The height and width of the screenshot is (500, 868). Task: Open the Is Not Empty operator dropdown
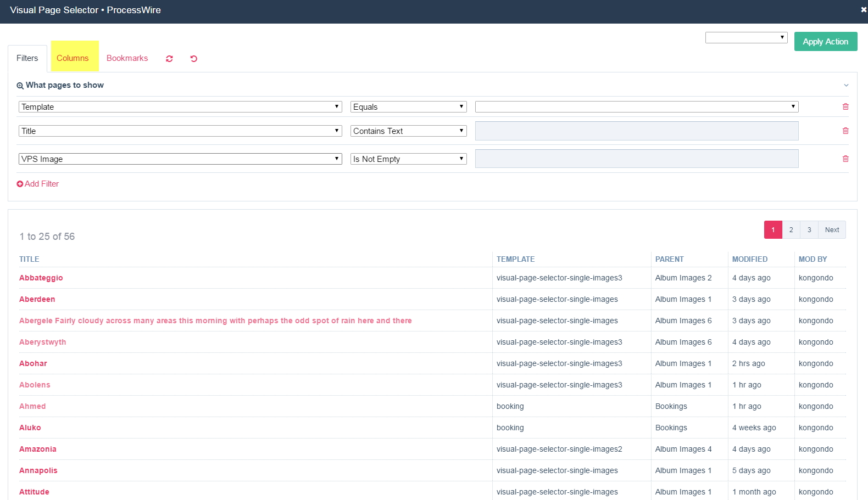point(409,159)
